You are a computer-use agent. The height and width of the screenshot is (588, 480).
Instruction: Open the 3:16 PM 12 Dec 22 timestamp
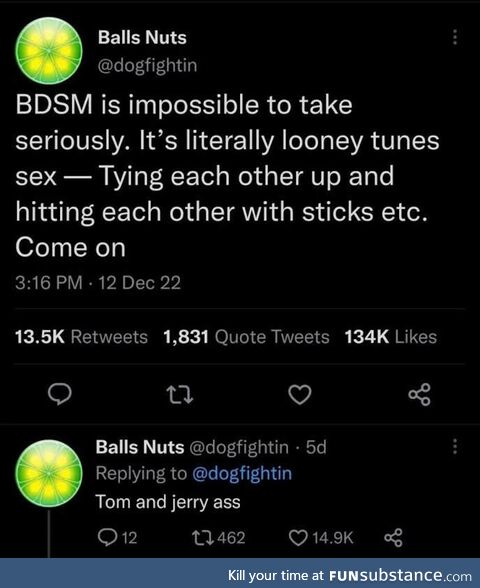[98, 282]
